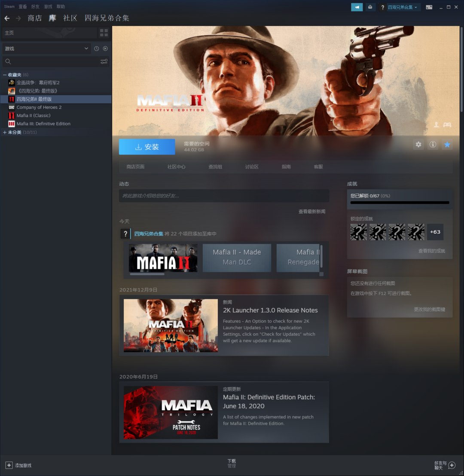
Task: Open the 好友 menu
Action: point(35,7)
